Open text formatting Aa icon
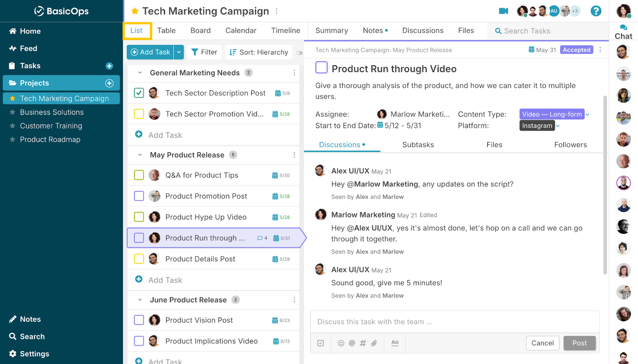The width and height of the screenshot is (638, 364). (x=395, y=343)
